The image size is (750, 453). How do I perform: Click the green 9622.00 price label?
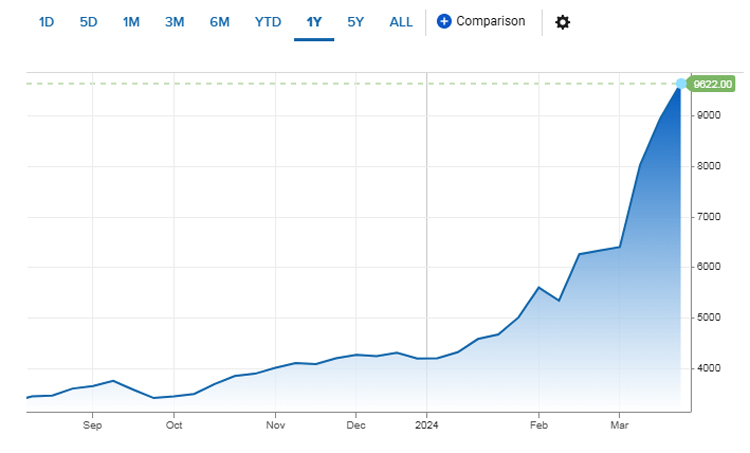point(714,84)
